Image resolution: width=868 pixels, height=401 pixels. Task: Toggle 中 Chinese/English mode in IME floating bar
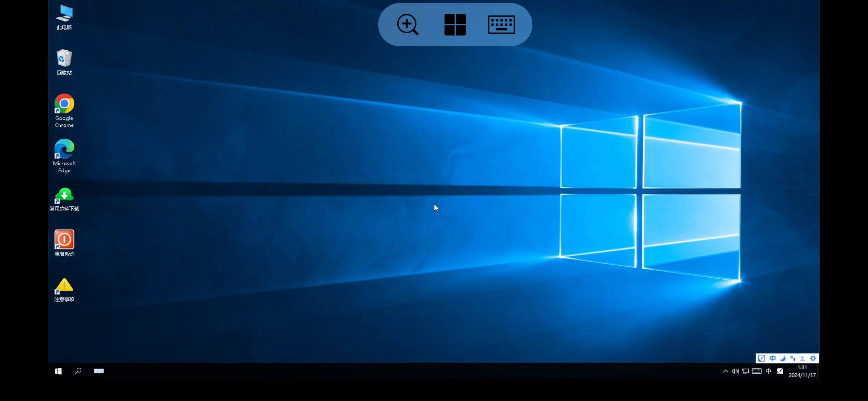pos(772,359)
